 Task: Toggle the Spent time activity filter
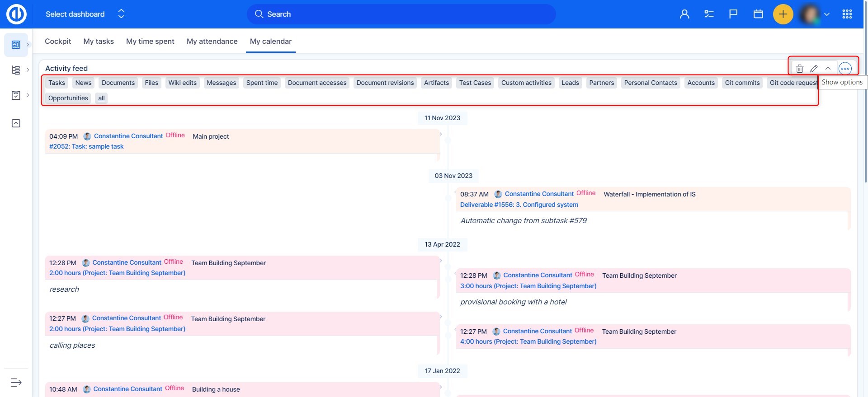coord(262,83)
